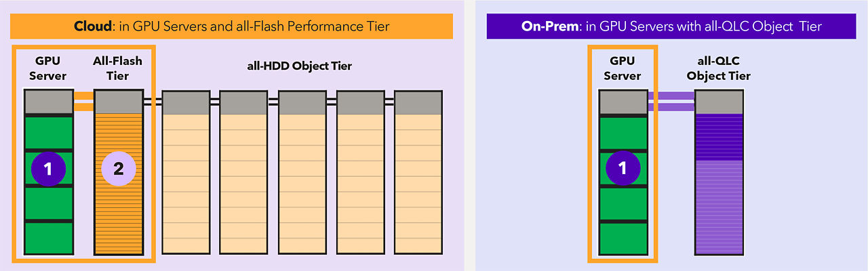Click the all-HDD Object Tier label
Viewport: 868px width, 271px height.
[300, 66]
